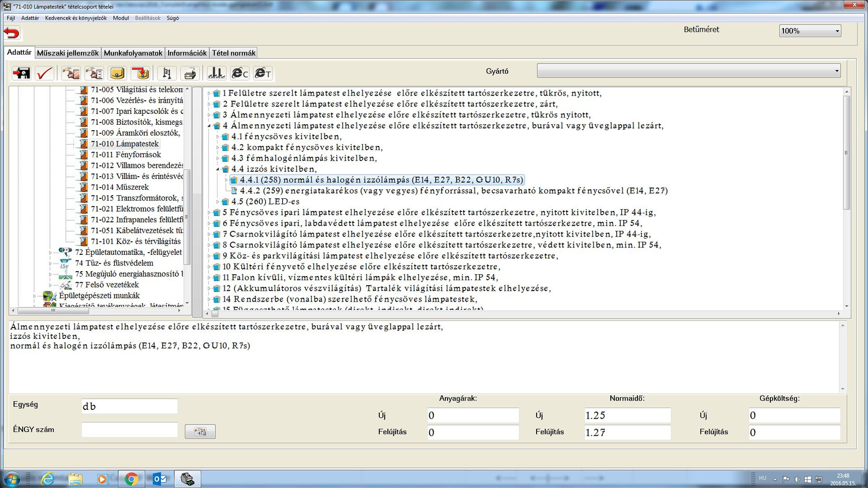
Task: Switch to Google Chrome in the taskbar
Action: point(131,479)
